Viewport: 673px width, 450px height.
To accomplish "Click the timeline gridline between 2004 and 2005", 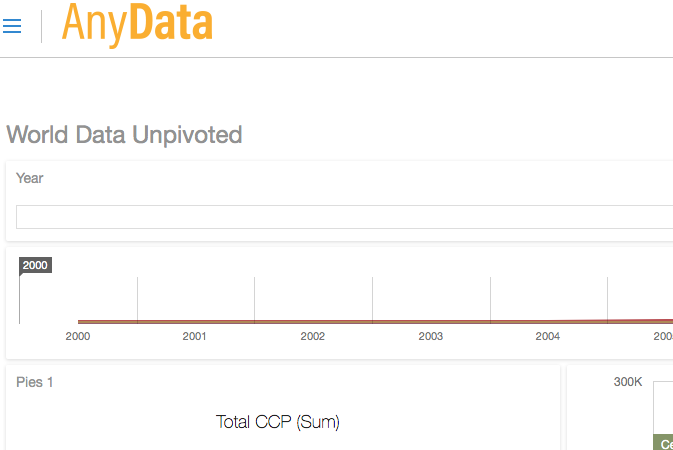I will click(607, 300).
